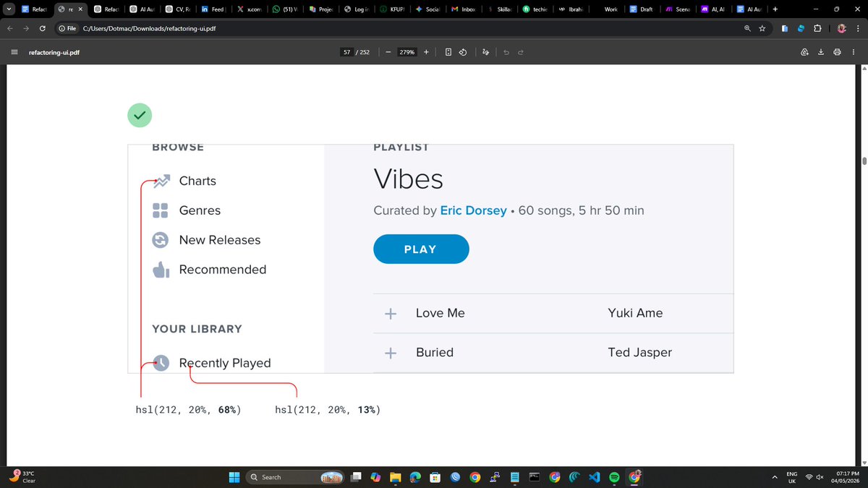Close the active refactoring-ui tab

[x=80, y=9]
